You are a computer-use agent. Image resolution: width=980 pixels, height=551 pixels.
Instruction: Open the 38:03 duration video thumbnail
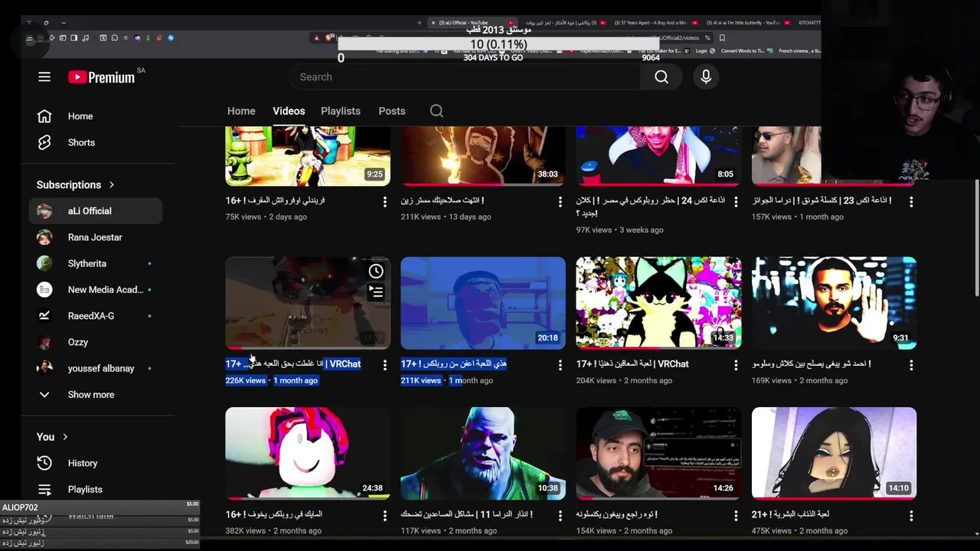point(483,157)
